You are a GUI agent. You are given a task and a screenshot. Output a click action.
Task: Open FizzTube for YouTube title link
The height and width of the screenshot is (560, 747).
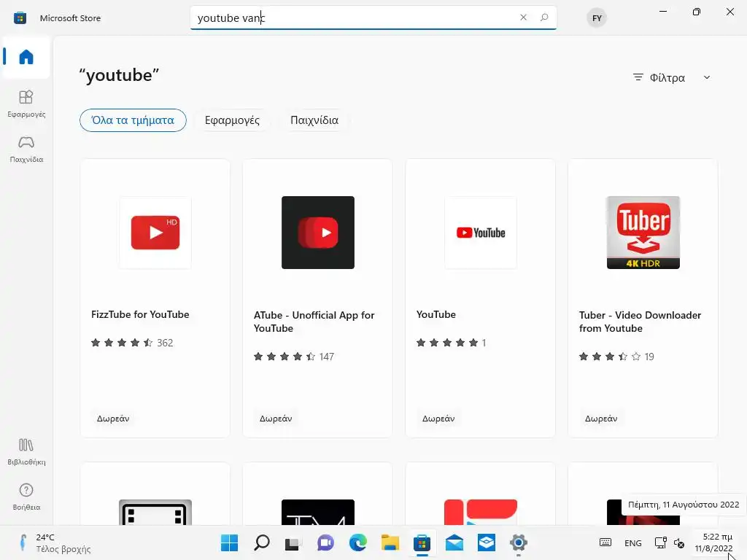point(140,314)
